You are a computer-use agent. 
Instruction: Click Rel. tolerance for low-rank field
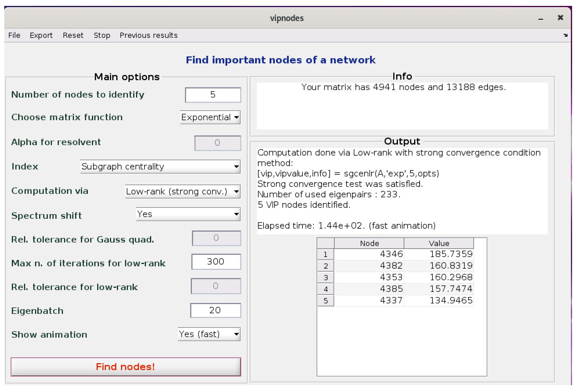[x=216, y=286]
